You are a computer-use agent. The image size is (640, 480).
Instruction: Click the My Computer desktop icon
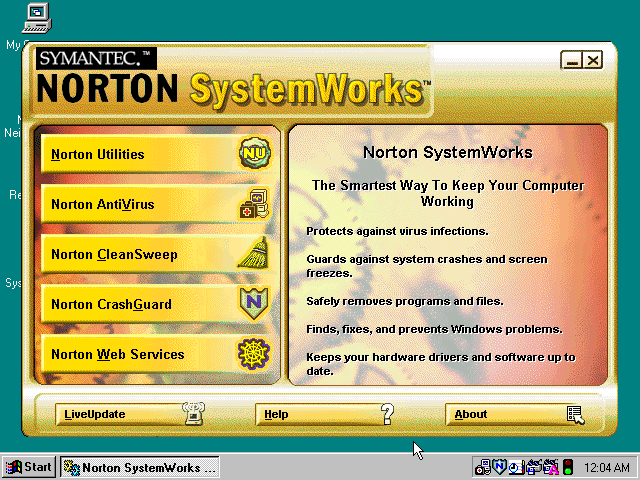[x=36, y=18]
